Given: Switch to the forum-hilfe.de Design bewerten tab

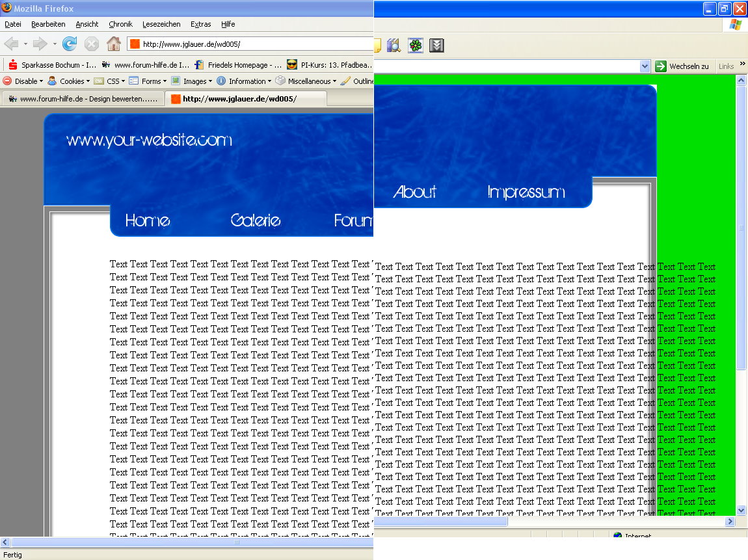Looking at the screenshot, I should click(83, 99).
